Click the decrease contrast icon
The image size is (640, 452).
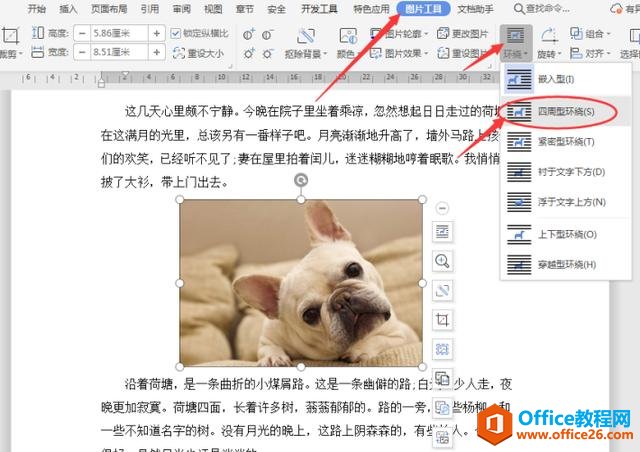(x=267, y=35)
